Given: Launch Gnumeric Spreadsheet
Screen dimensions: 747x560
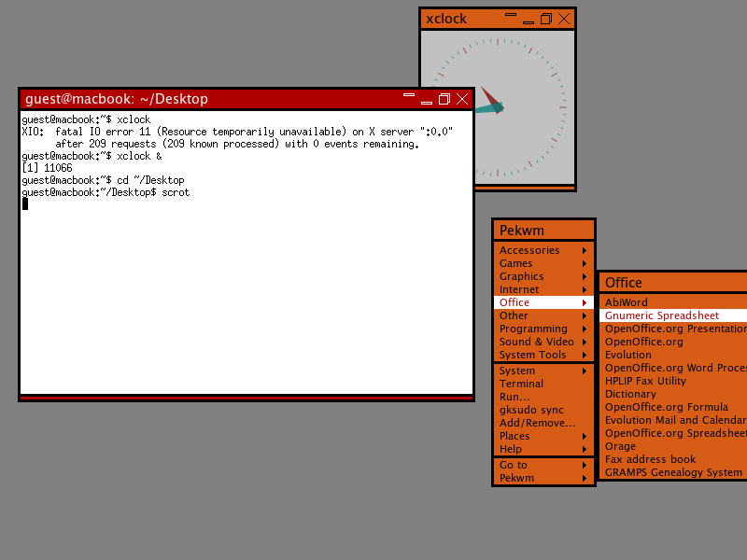Looking at the screenshot, I should 673,315.
